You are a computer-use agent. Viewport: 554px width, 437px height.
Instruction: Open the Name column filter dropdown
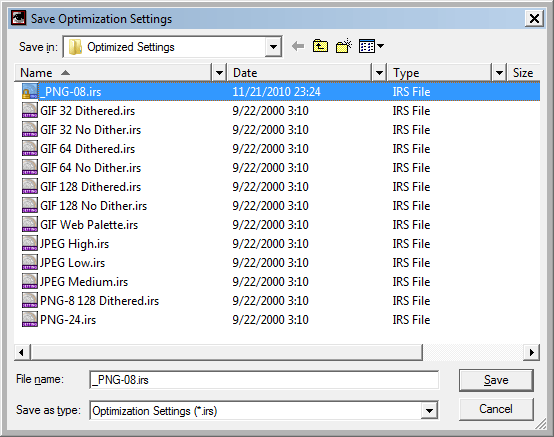point(219,73)
